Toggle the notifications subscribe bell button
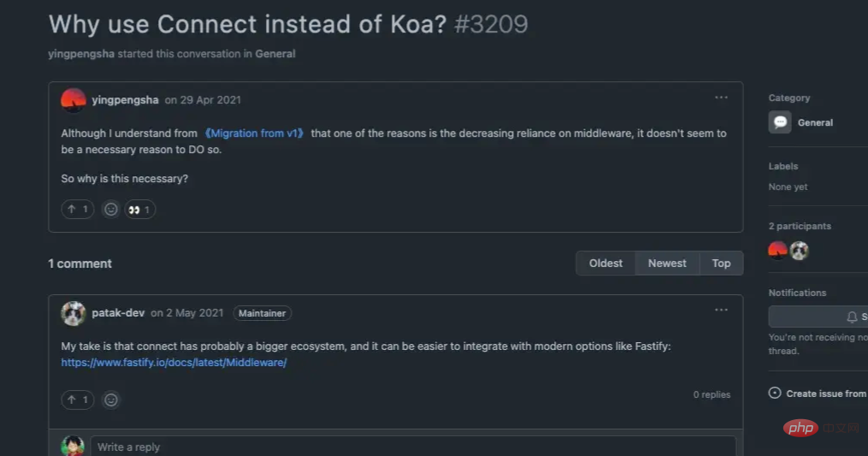 click(852, 317)
